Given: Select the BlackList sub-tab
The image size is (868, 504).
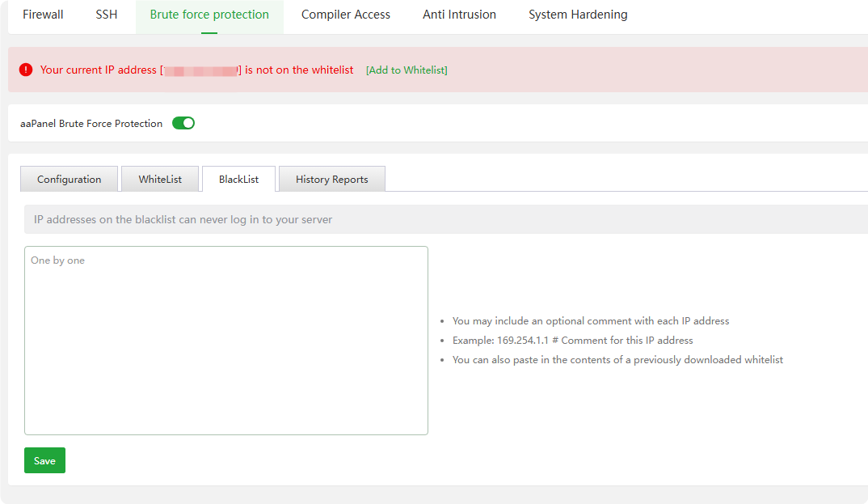Looking at the screenshot, I should pos(238,180).
